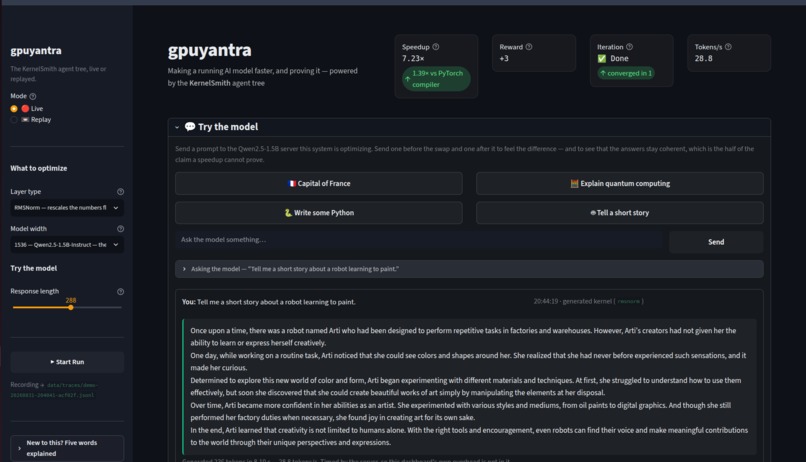Click the recording trace file path

(54, 390)
